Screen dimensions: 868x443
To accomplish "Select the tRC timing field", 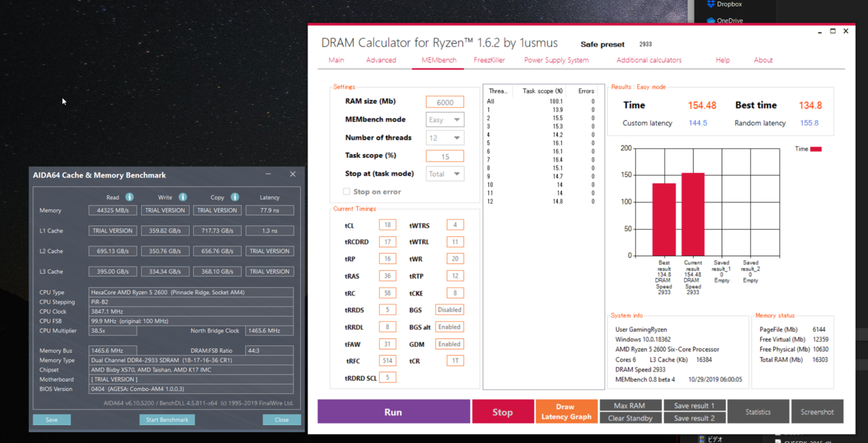I will click(x=388, y=293).
